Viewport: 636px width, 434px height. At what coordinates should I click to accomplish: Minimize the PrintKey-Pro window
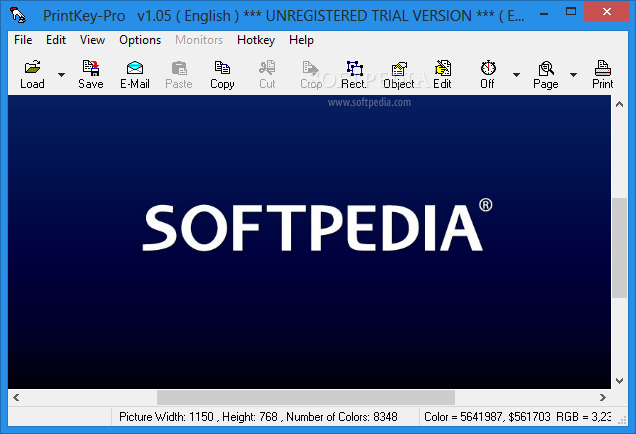[544, 12]
